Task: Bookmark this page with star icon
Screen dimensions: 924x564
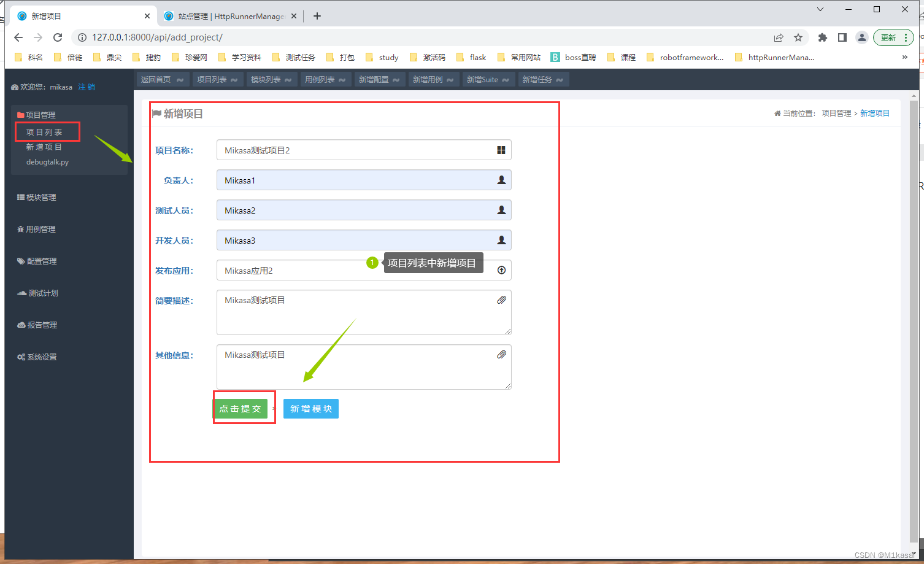Action: coord(798,37)
